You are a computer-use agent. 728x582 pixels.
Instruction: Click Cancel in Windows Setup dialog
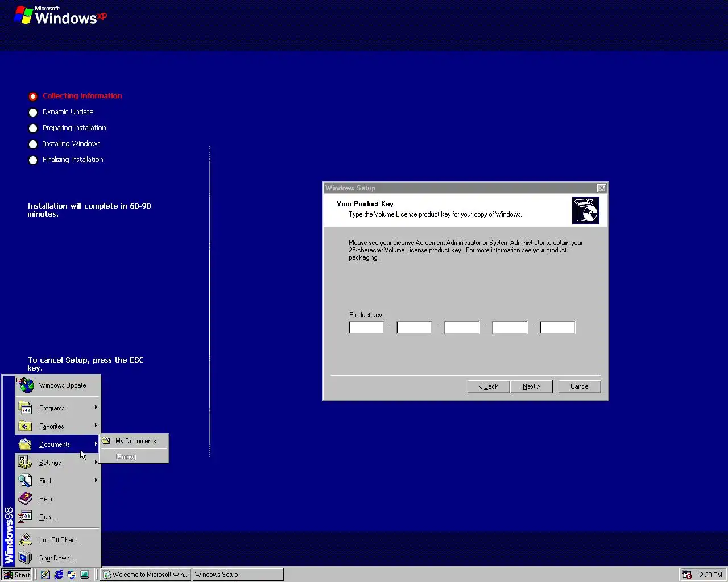coord(580,386)
